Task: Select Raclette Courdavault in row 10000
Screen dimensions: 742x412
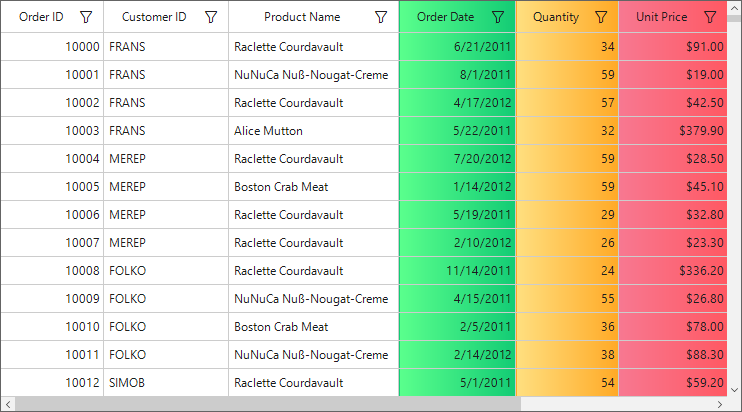Action: (314, 47)
